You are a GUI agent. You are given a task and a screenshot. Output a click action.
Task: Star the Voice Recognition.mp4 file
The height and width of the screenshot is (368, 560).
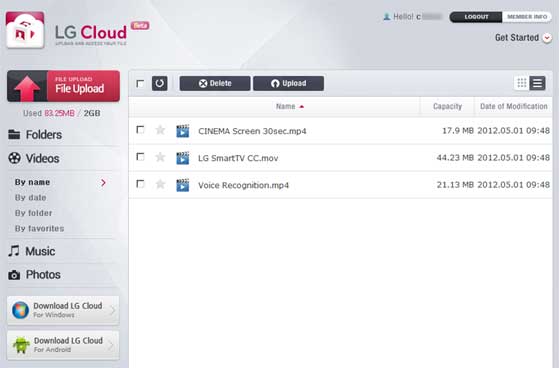[x=160, y=184]
